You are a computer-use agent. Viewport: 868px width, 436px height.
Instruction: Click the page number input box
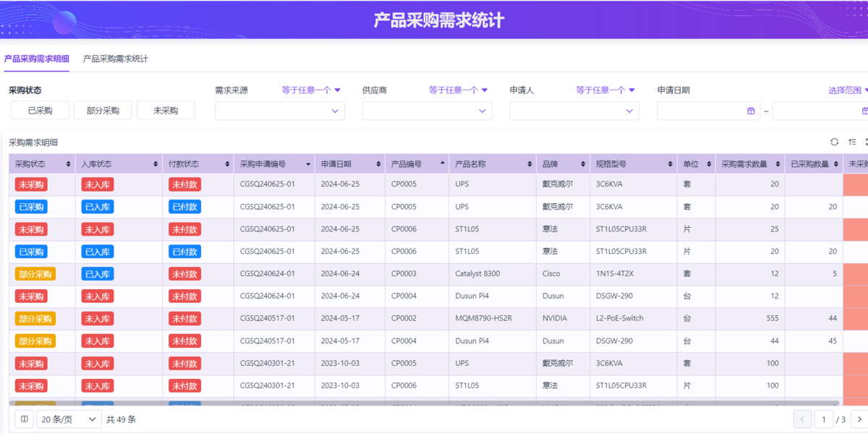[823, 419]
